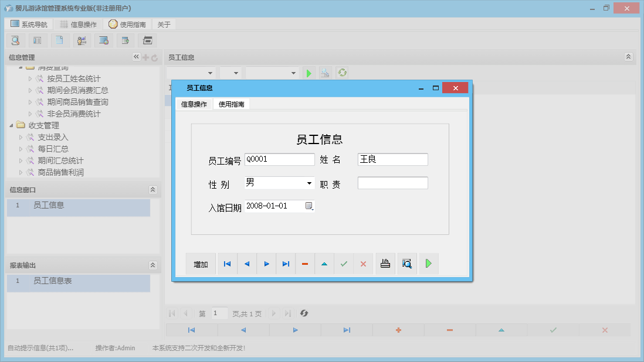Open print preview in the 员工信息 dialog
The image size is (644, 362).
pos(406,264)
